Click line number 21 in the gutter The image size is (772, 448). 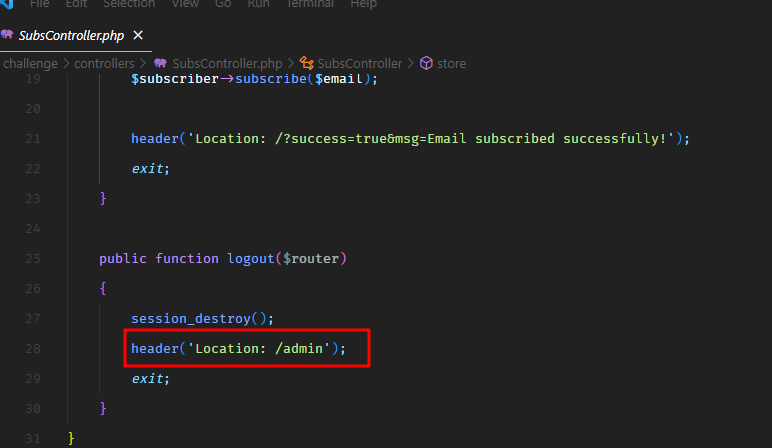click(x=32, y=138)
